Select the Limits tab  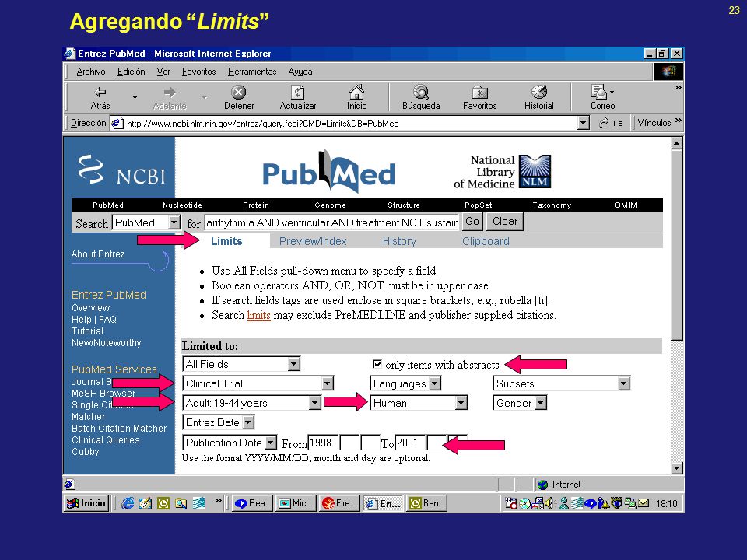tap(226, 241)
